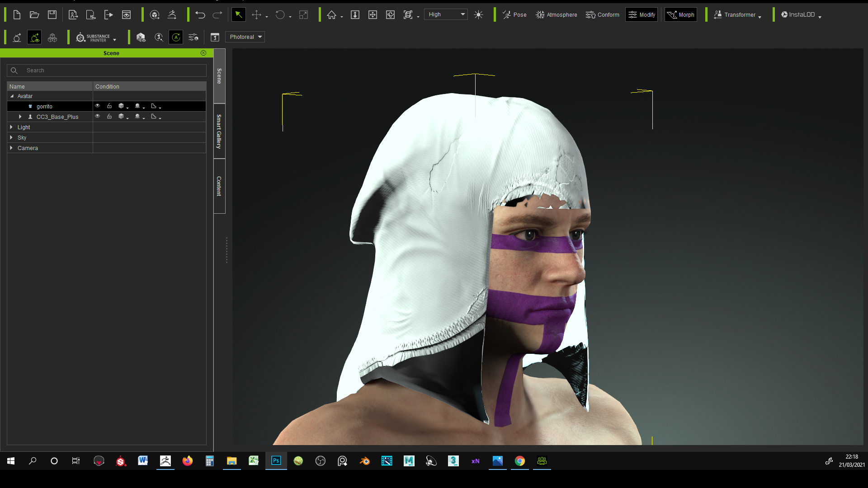
Task: Click the character inspect magnifier icon
Action: click(x=159, y=38)
